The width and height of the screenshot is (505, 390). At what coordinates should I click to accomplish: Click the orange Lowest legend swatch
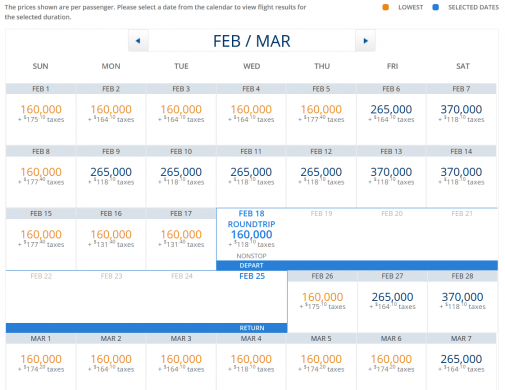pos(385,7)
